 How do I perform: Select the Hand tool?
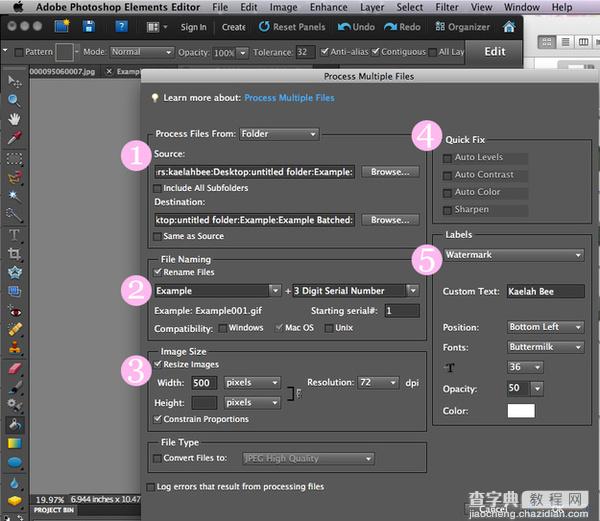(x=15, y=119)
